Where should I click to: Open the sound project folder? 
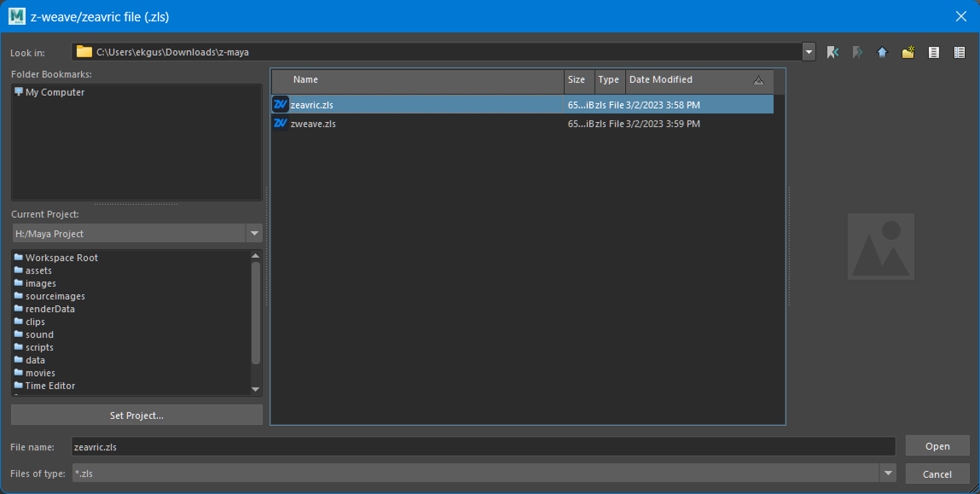pos(34,335)
